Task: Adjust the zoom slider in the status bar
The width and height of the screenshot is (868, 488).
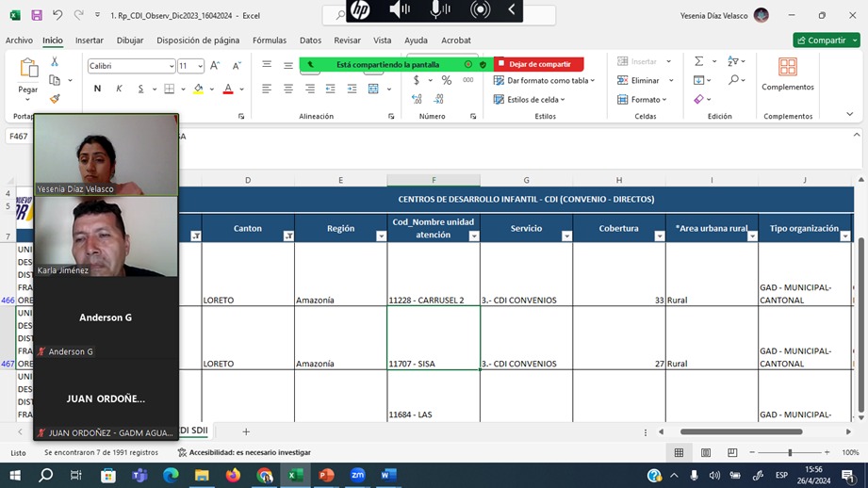Action: 790,453
